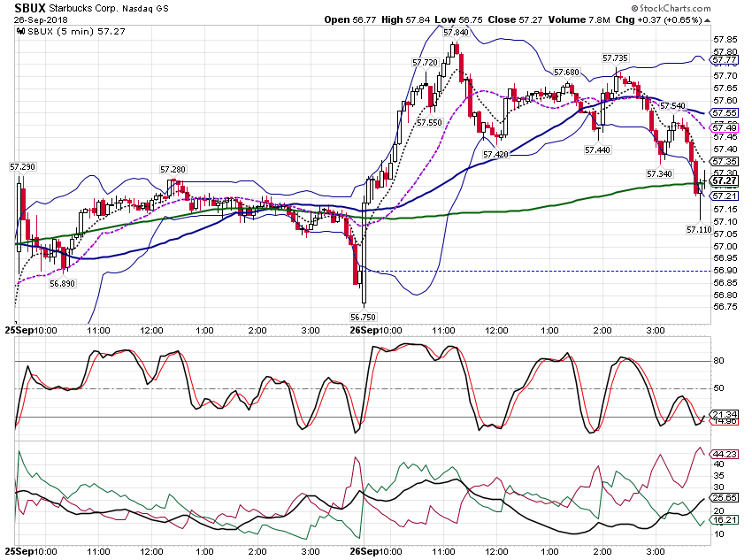752x560 pixels.
Task: Click the 56.750 low price annotation
Action: pos(363,317)
